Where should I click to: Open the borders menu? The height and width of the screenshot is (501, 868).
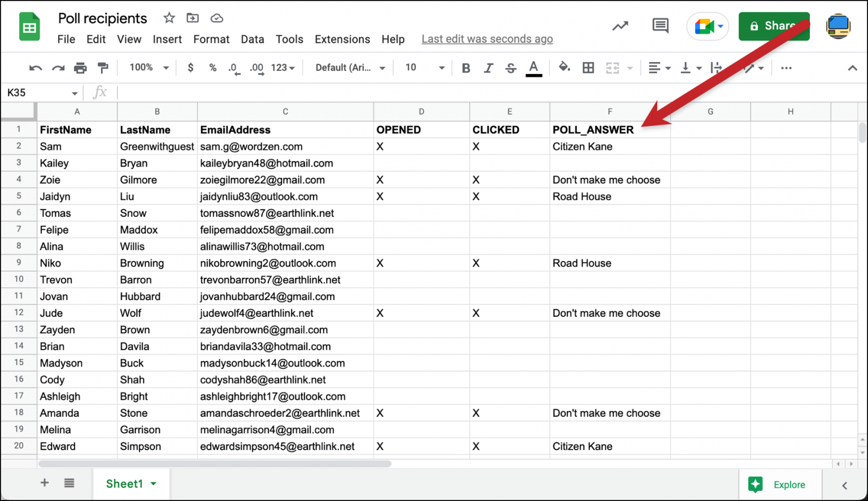click(588, 67)
